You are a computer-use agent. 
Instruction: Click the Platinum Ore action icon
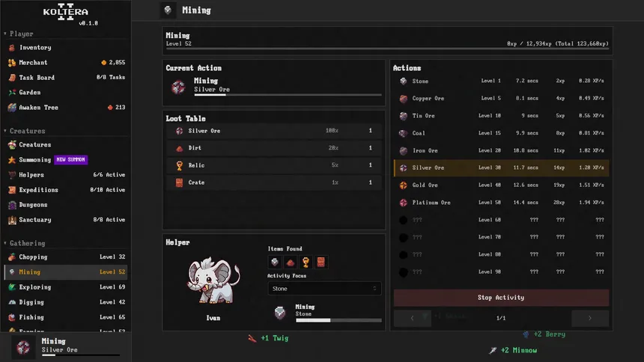click(404, 203)
